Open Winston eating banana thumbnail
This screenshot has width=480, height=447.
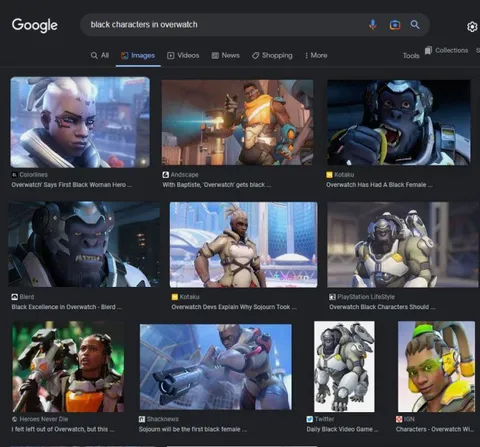coord(399,122)
